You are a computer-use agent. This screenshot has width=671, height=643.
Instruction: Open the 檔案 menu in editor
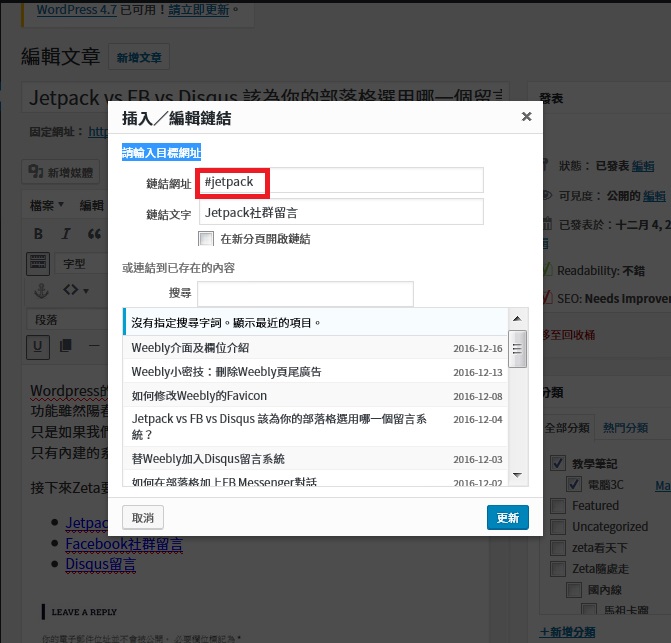tap(47, 205)
